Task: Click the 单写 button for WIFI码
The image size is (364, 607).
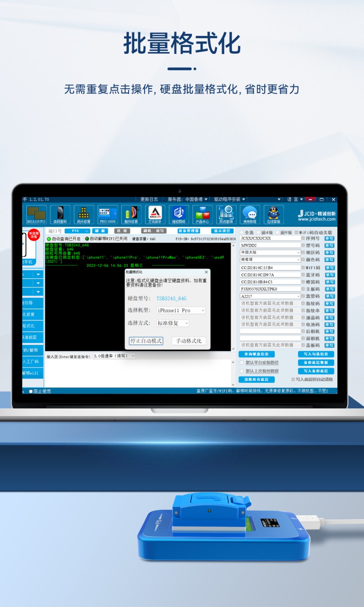Action: (x=329, y=268)
